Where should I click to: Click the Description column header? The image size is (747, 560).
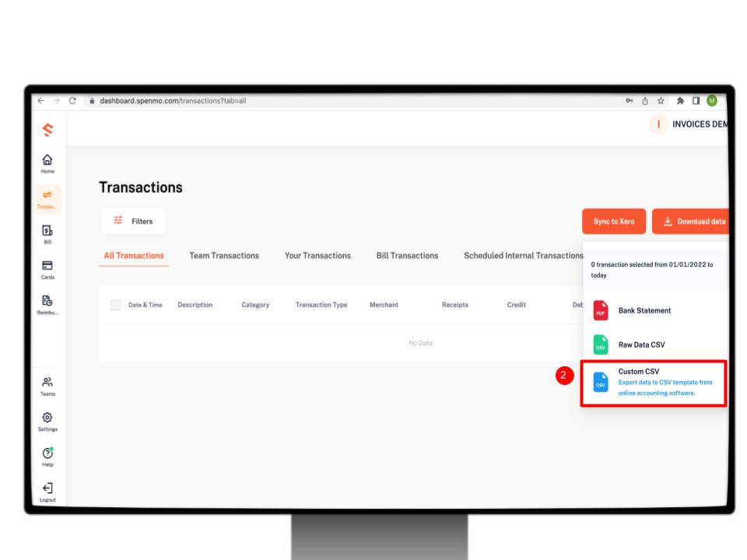(x=195, y=305)
